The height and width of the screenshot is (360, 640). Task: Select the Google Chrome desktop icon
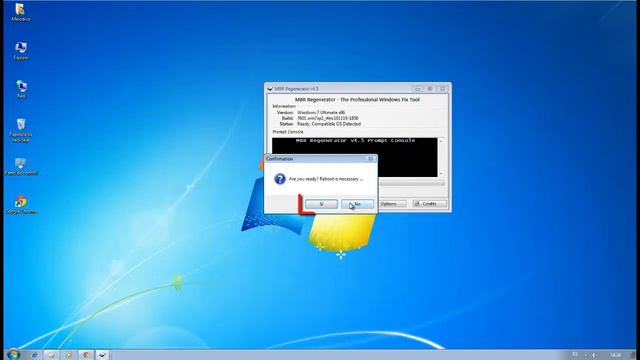[21, 205]
